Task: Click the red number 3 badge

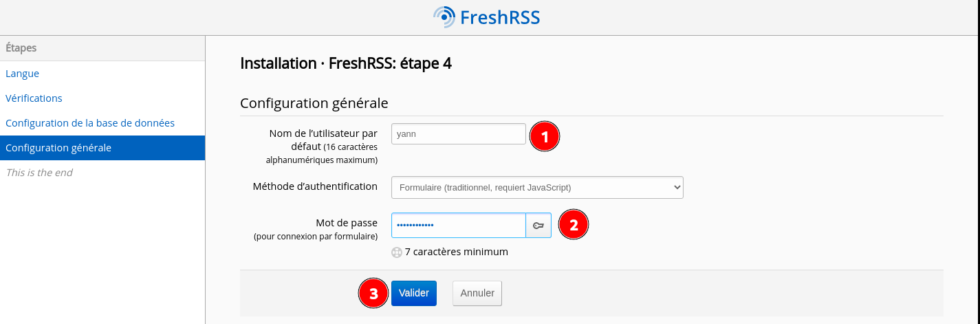Action: 373,293
